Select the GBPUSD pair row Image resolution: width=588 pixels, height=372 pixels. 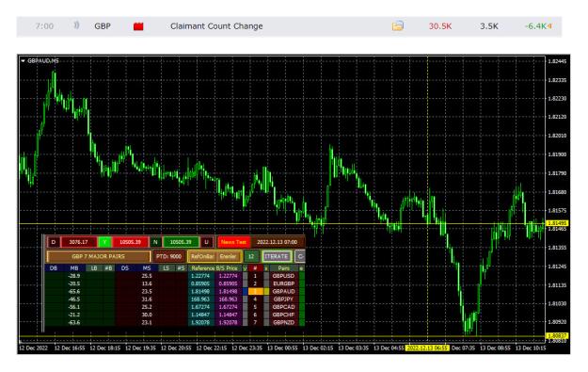[x=283, y=276]
